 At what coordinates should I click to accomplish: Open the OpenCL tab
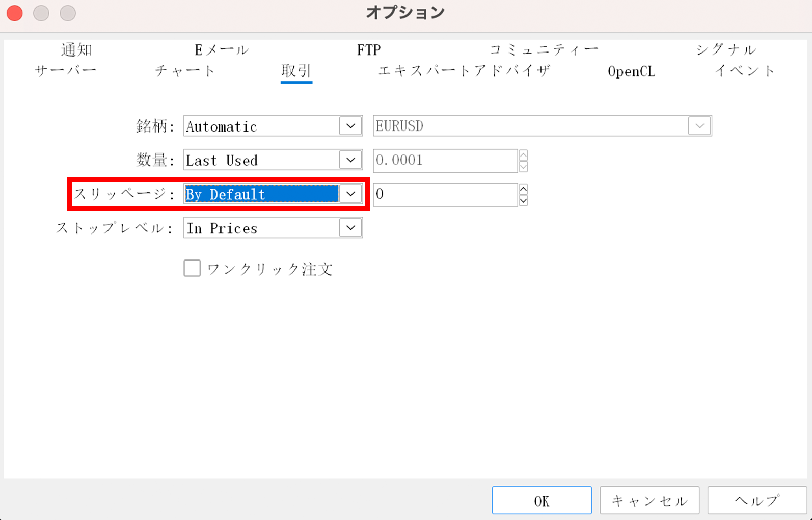[631, 71]
